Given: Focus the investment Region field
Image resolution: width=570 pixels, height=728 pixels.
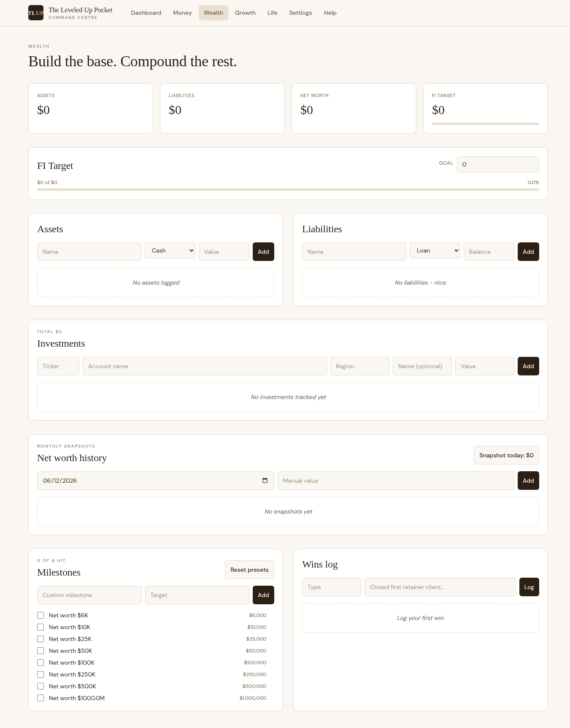Looking at the screenshot, I should (x=360, y=366).
